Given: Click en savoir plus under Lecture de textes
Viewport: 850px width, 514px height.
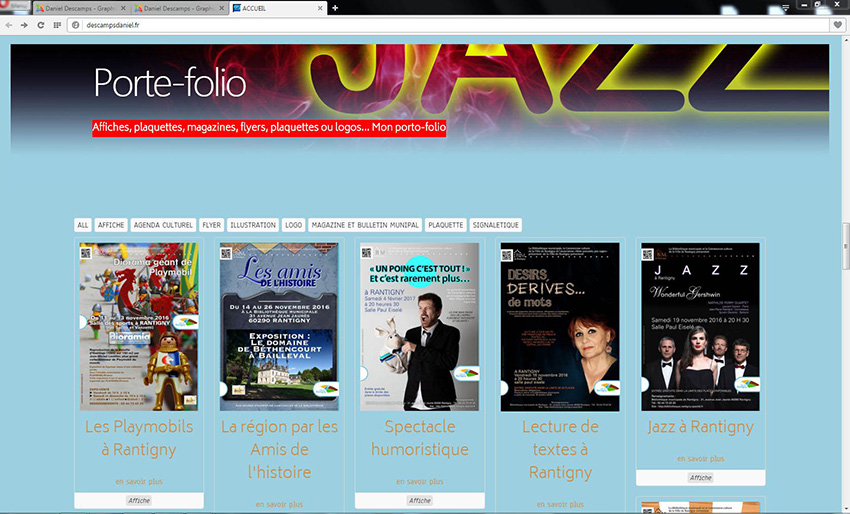Looking at the screenshot, I should pos(560,504).
